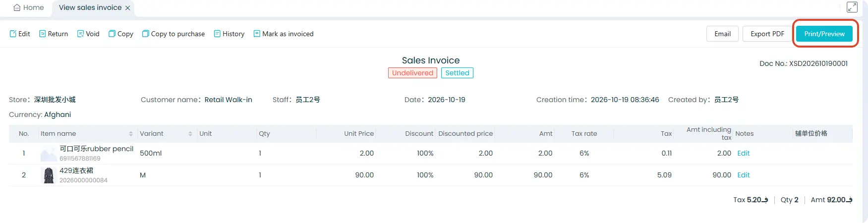
Task: Click the Currency Afghani text
Action: (40, 114)
